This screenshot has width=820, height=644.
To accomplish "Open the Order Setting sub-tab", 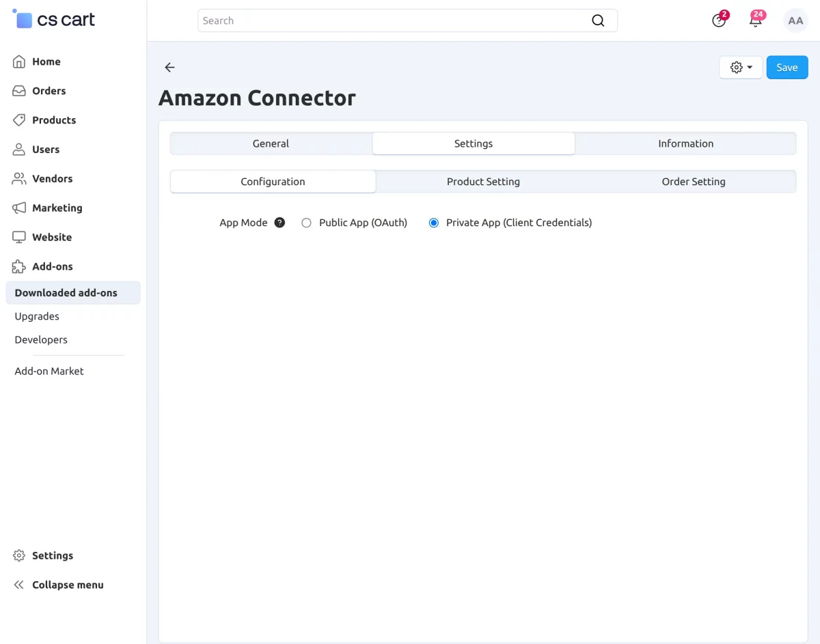I will tap(694, 182).
